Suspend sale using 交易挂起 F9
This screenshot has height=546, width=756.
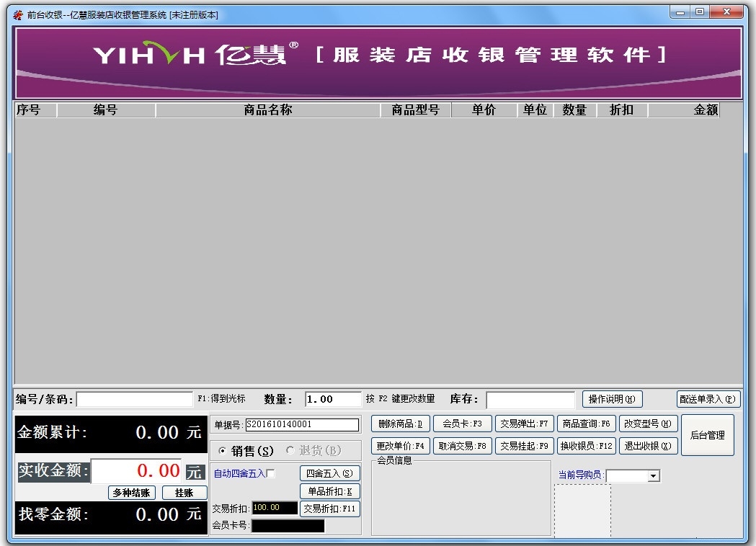coord(524,446)
